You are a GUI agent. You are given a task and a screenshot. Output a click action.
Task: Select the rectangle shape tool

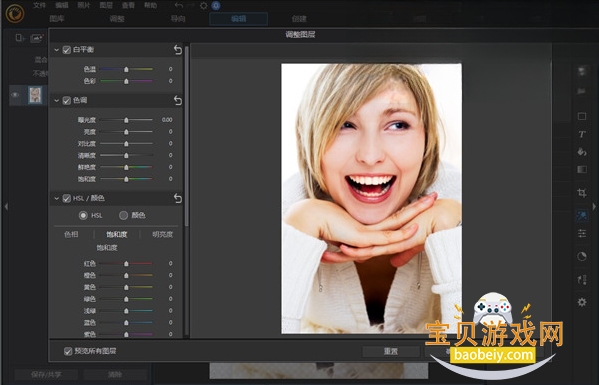pyautogui.click(x=582, y=116)
